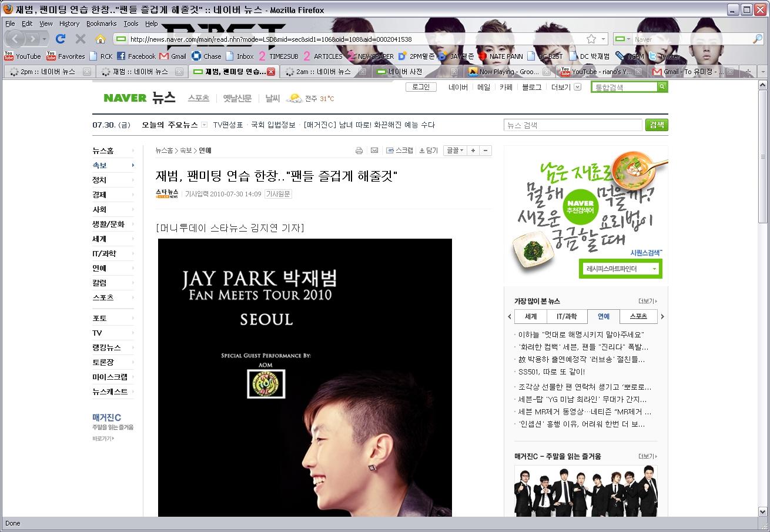Close the active 재범, 팬미팅 tab
This screenshot has height=532, width=770.
pos(271,72)
